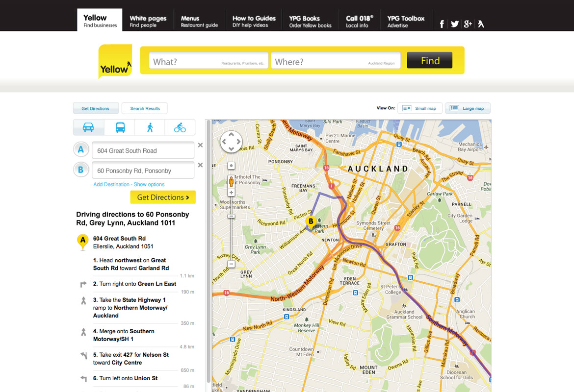This screenshot has height=392, width=574.
Task: Open the White pages tab
Action: (x=148, y=21)
